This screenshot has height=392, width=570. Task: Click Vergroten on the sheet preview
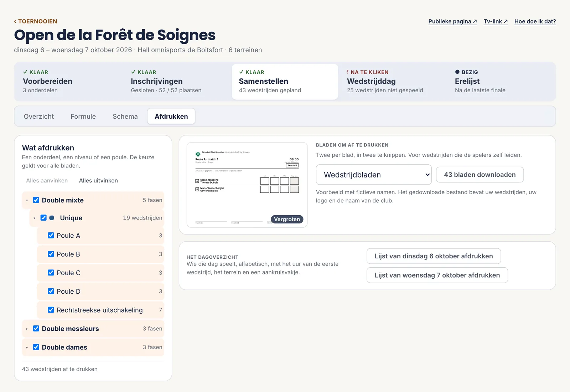[x=287, y=219]
